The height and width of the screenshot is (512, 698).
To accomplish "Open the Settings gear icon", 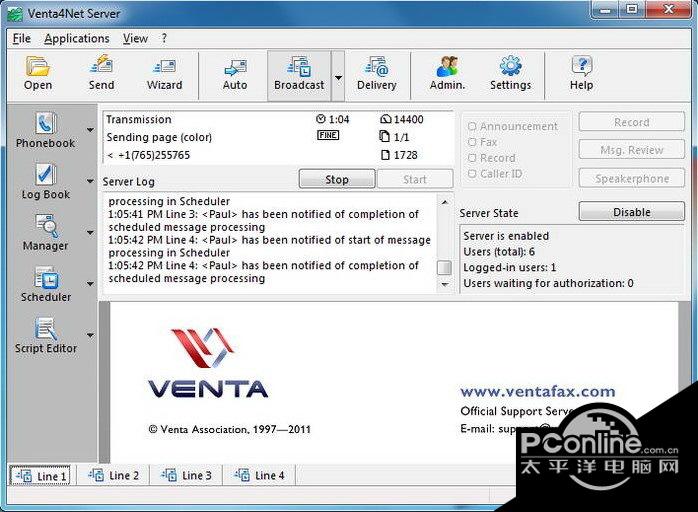I will tap(511, 74).
